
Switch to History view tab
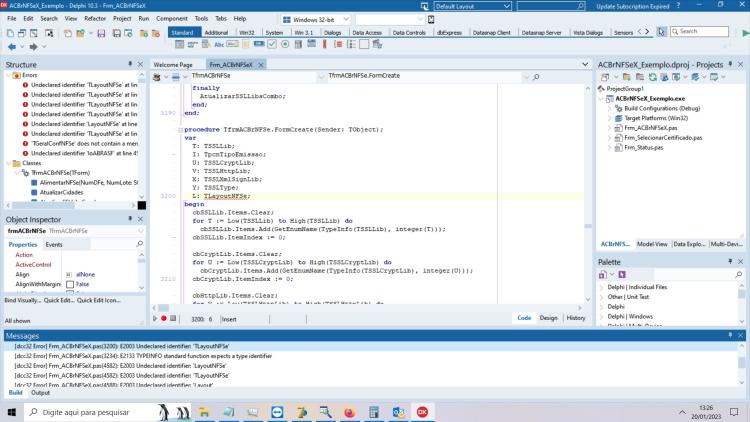coord(575,318)
